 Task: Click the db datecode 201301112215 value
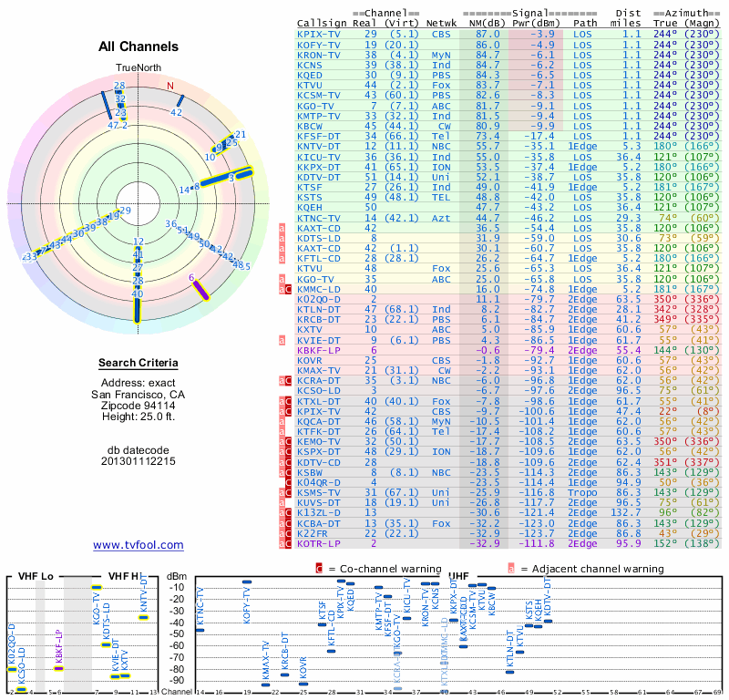[x=139, y=461]
